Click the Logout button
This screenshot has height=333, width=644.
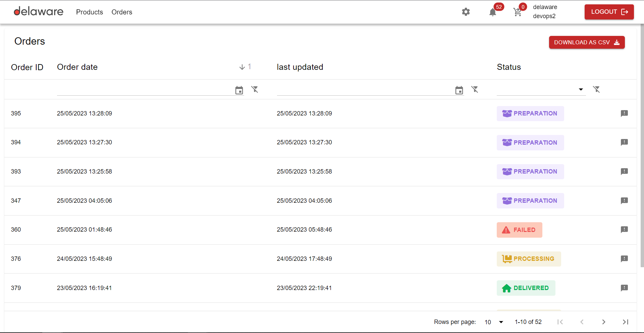[x=609, y=12]
